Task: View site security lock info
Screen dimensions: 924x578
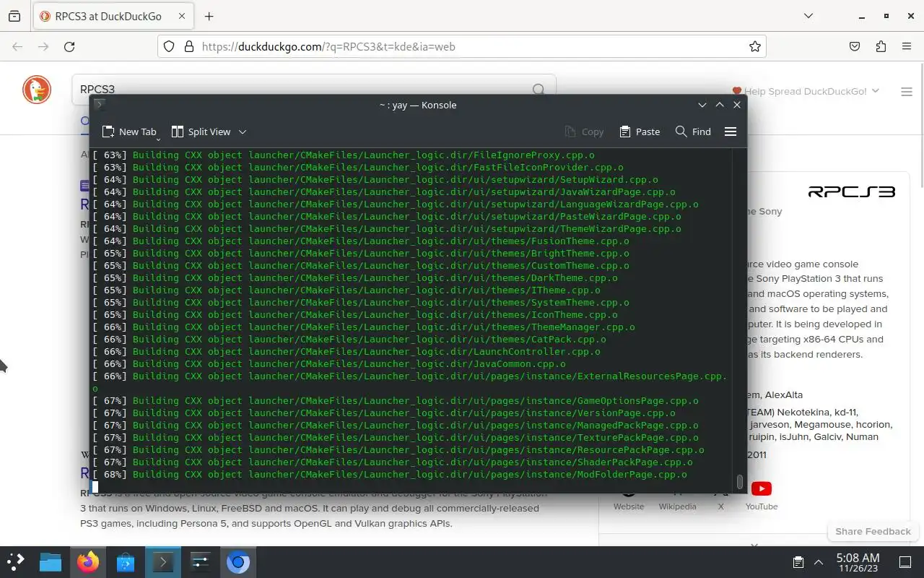Action: click(189, 46)
